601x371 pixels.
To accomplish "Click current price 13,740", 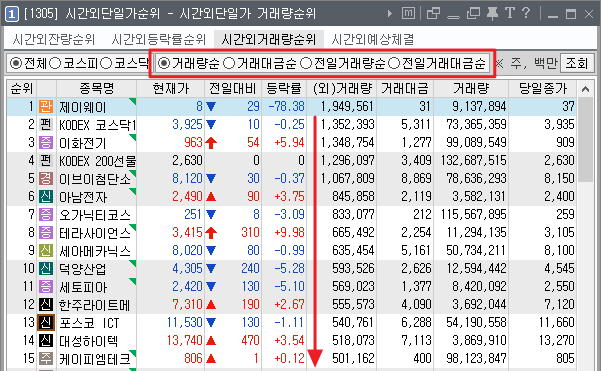I will click(185, 340).
